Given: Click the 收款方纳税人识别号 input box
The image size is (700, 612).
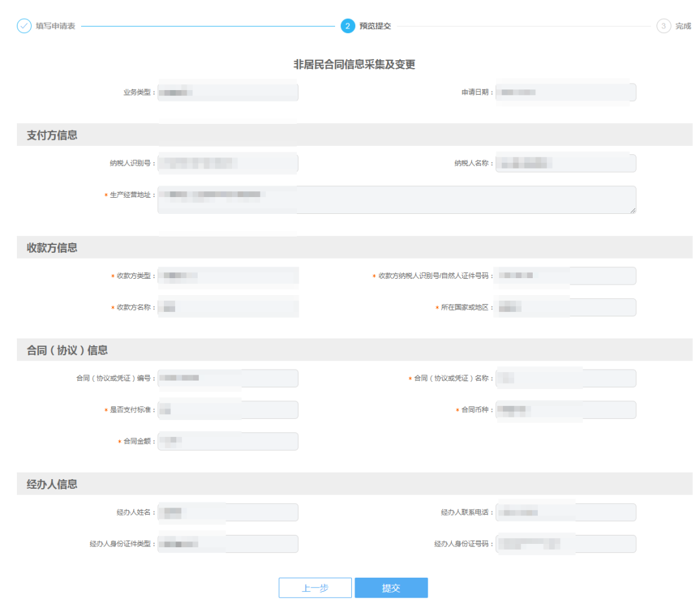Looking at the screenshot, I should click(x=565, y=276).
